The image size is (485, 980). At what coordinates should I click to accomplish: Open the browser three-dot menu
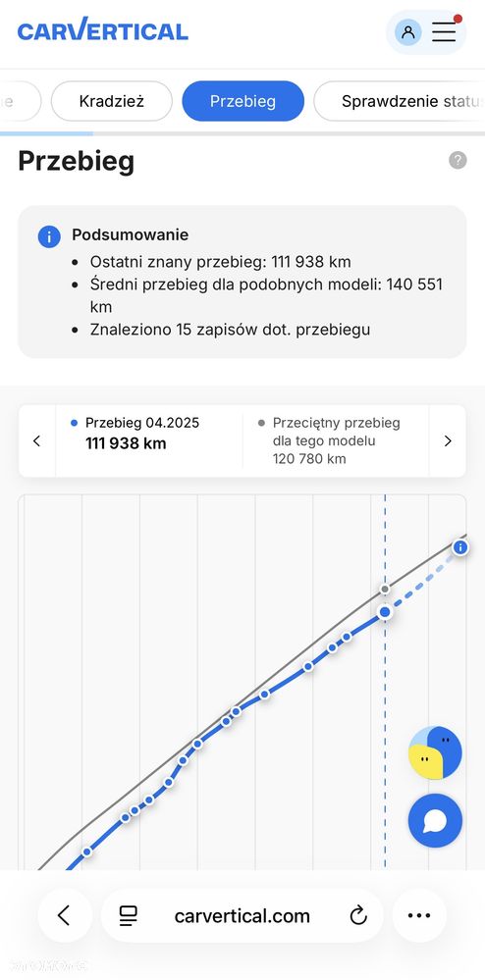(419, 915)
